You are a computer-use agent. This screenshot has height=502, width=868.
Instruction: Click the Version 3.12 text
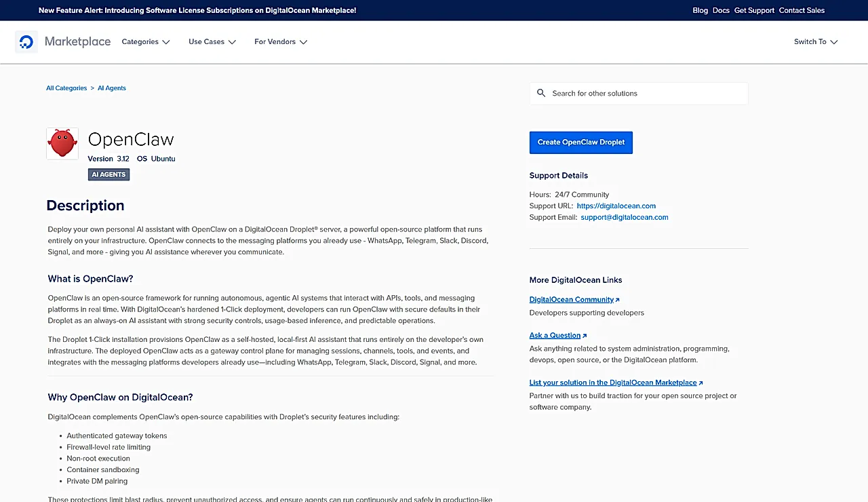(108, 159)
